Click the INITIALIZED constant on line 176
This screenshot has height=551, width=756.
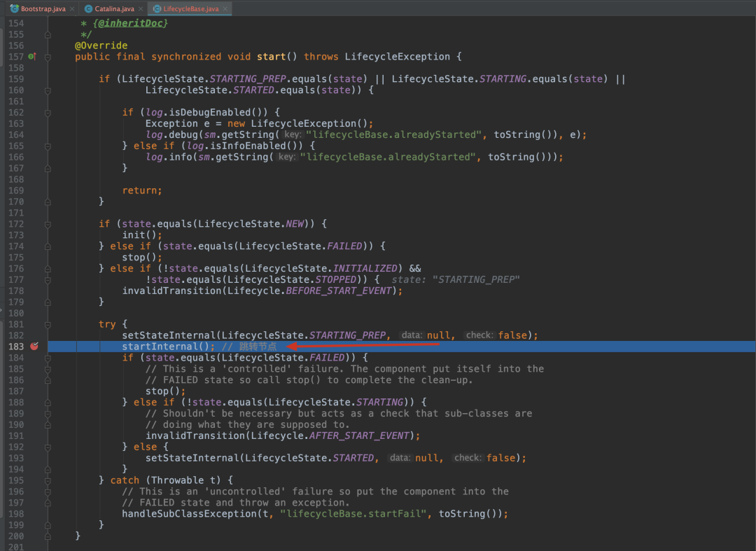click(365, 268)
